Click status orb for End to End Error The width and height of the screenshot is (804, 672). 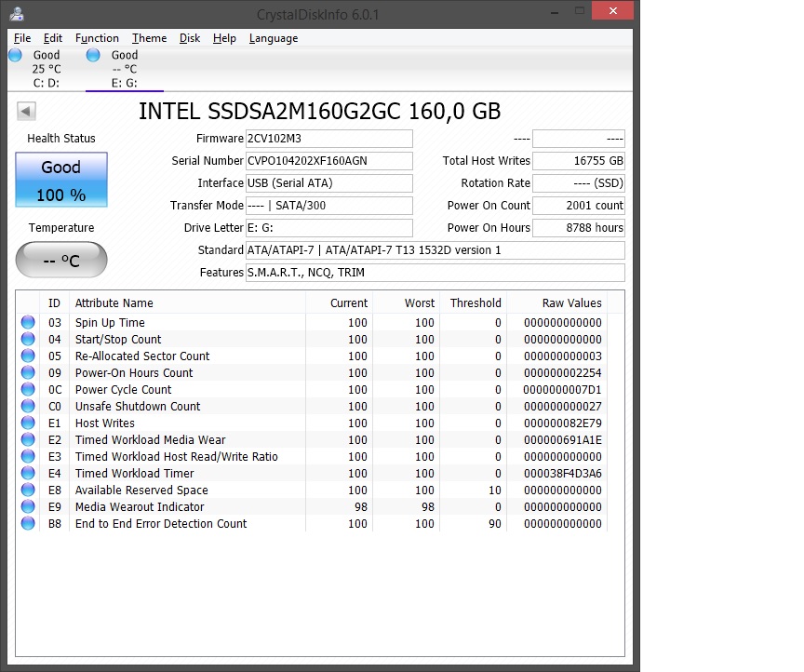28,523
